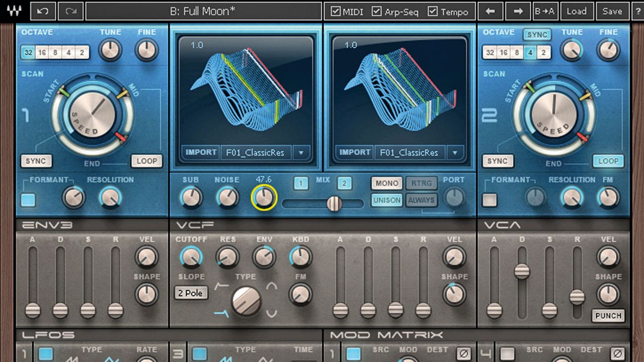The height and width of the screenshot is (362, 644).
Task: Click oscillator 2 FINE knob
Action: (x=608, y=50)
